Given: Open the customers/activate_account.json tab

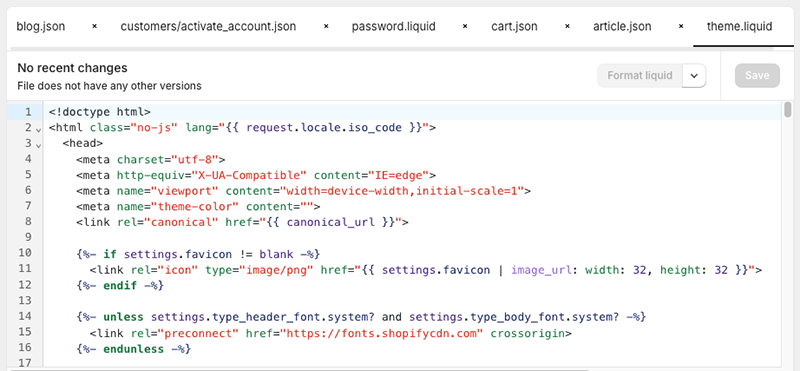Looking at the screenshot, I should coord(208,27).
